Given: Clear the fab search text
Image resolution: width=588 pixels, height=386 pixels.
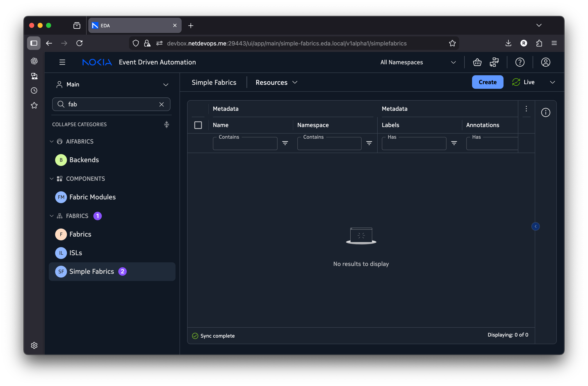Looking at the screenshot, I should pos(162,104).
